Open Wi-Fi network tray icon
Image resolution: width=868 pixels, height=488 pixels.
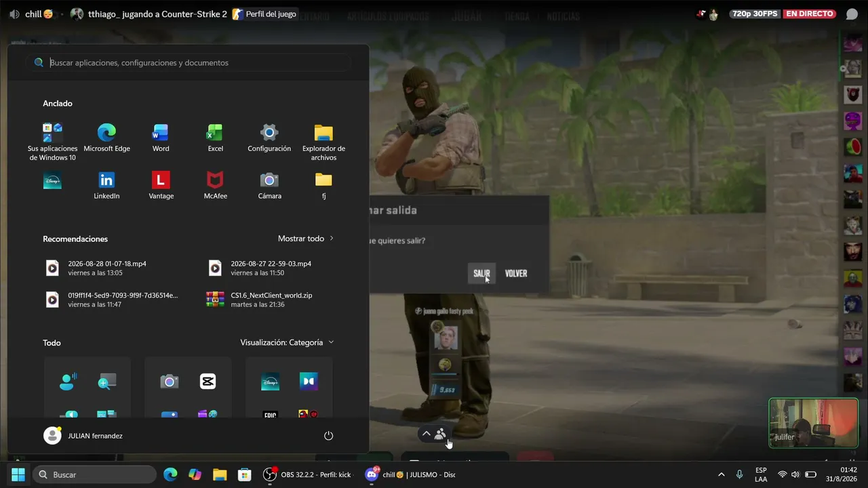(x=782, y=474)
